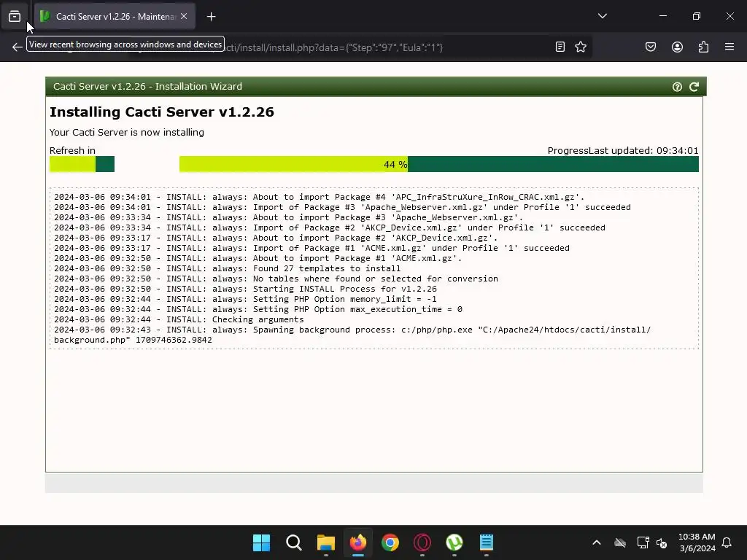Open the Pocket save icon
This screenshot has height=560, width=747.
[x=650, y=47]
